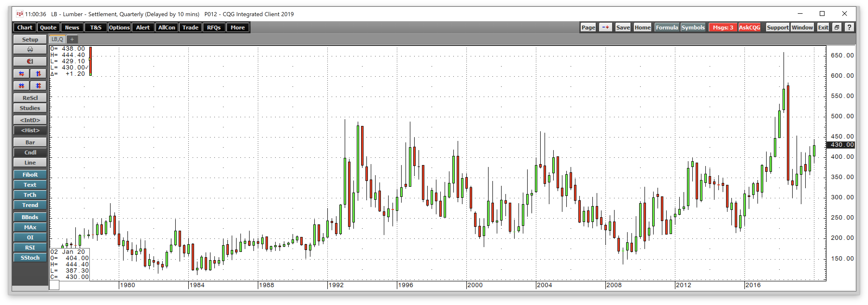This screenshot has height=305, width=868.
Task: Select the LB,Q chart tab
Action: tap(57, 39)
